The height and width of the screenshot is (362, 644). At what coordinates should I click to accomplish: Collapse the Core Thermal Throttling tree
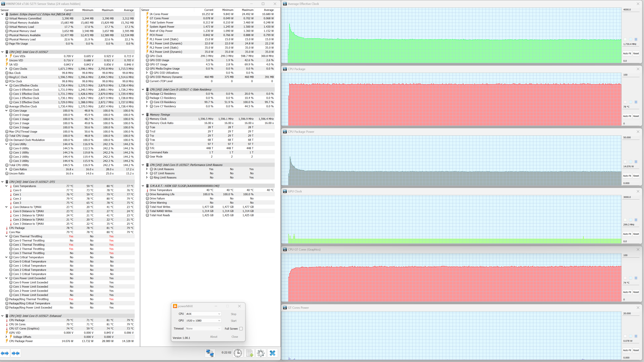[x=7, y=236]
